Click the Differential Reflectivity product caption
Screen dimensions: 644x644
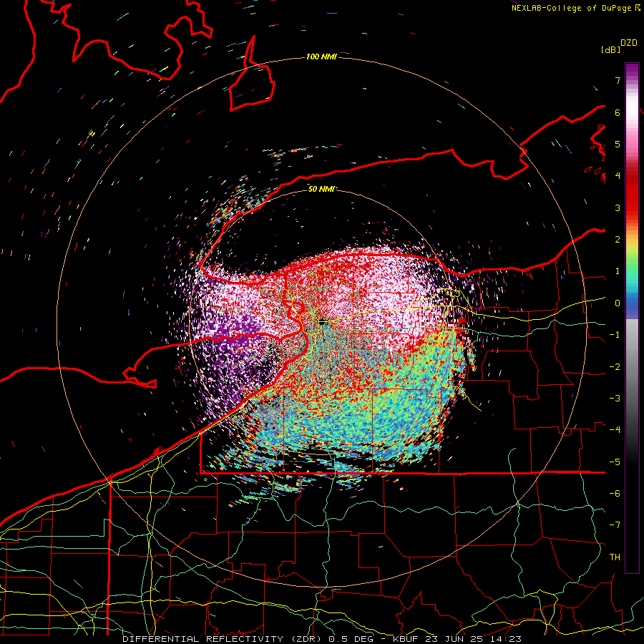tap(321, 639)
